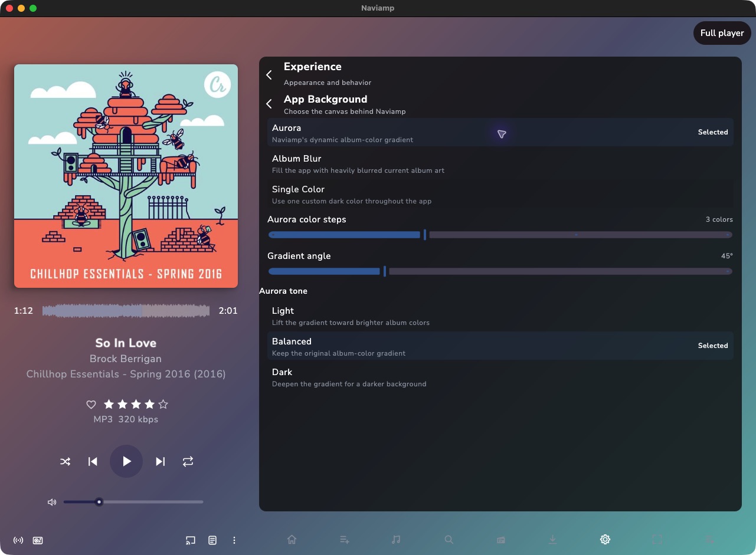Image resolution: width=756 pixels, height=555 pixels.
Task: Open the radio icon in bottom navigation
Action: pyautogui.click(x=501, y=540)
